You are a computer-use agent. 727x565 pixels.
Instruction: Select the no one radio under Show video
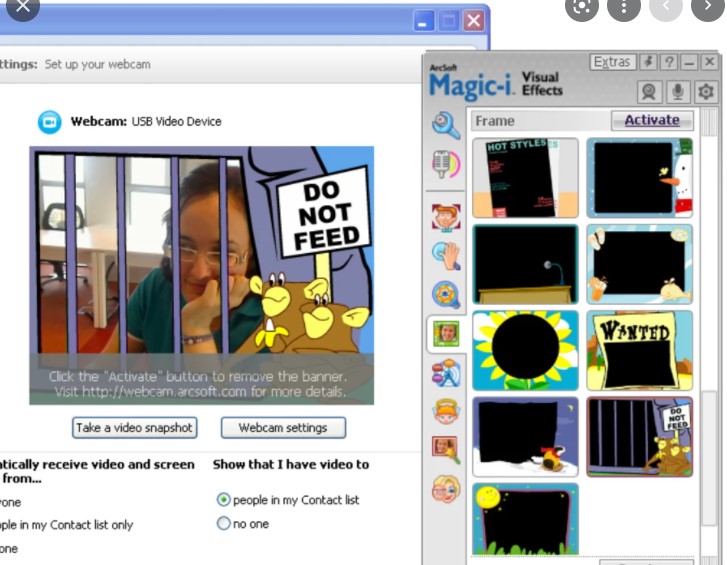(223, 523)
